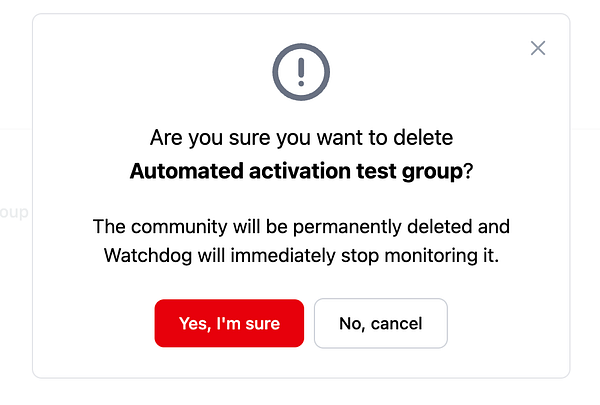The width and height of the screenshot is (600, 405).
Task: Confirm deletion with "Yes, I'm sure"
Action: [x=229, y=323]
